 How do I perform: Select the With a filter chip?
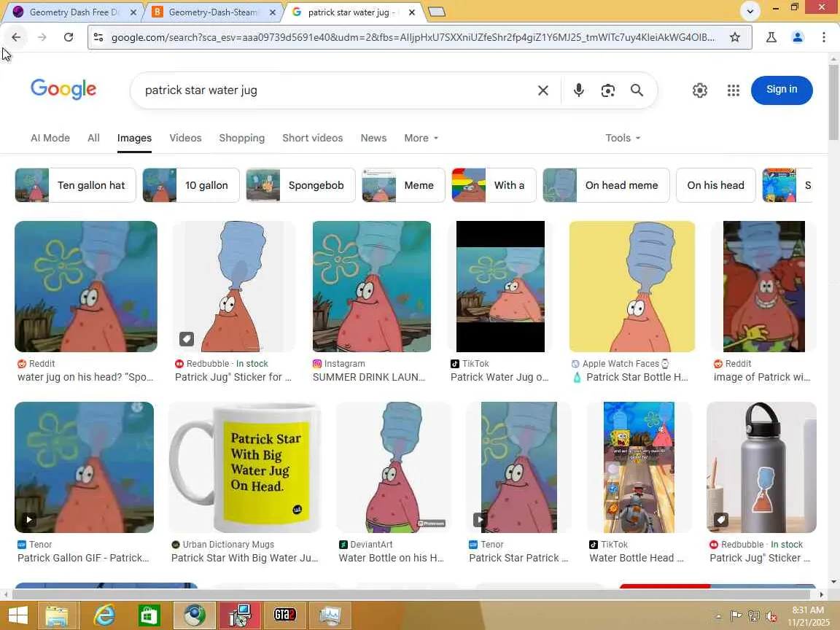coord(494,185)
